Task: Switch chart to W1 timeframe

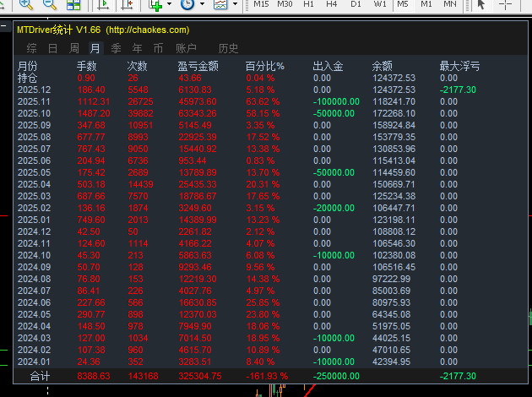Action: pos(380,4)
